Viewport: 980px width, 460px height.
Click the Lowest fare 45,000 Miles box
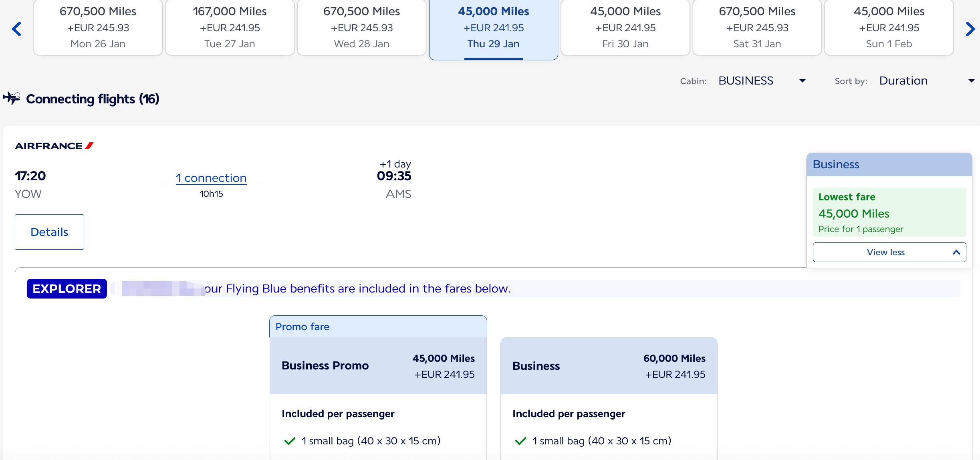[889, 212]
